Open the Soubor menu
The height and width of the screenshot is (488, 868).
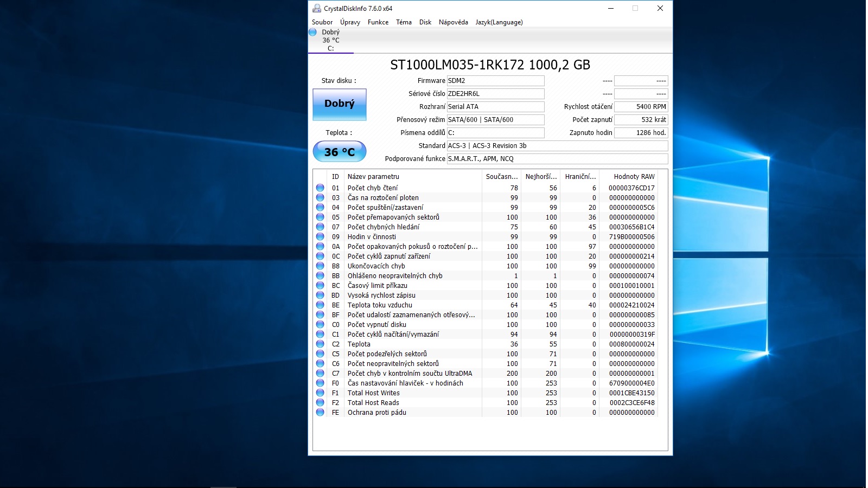point(322,22)
